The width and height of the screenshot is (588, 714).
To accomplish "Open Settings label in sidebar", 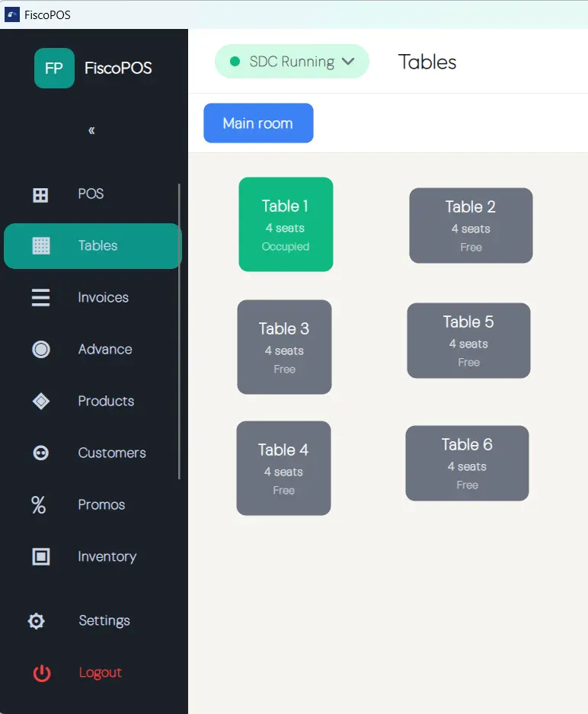I will (x=104, y=620).
